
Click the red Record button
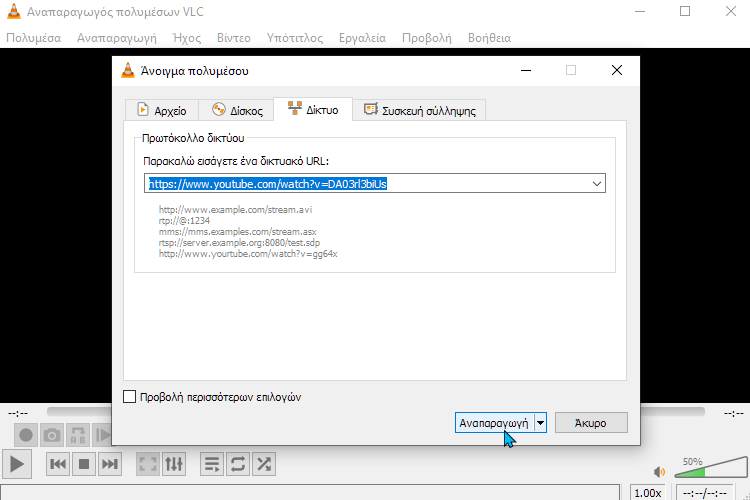tap(26, 435)
